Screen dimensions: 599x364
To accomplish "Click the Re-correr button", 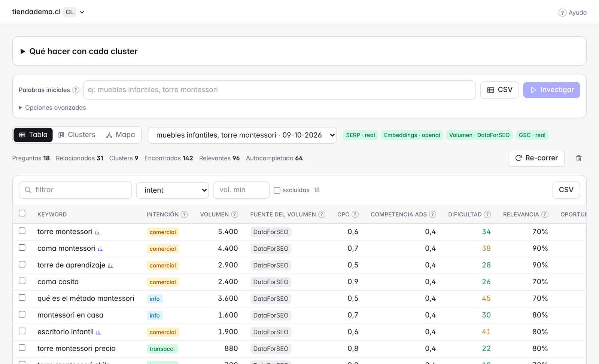I will (x=536, y=158).
